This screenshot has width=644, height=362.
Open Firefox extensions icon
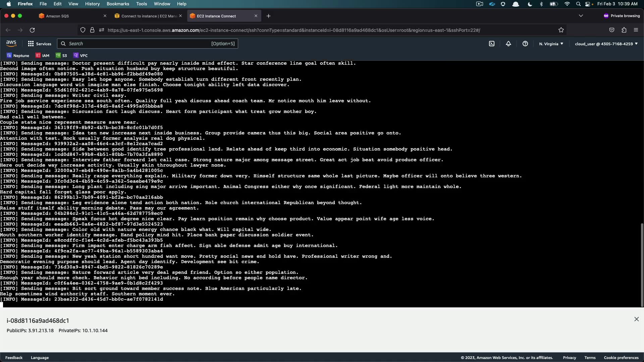point(624,30)
